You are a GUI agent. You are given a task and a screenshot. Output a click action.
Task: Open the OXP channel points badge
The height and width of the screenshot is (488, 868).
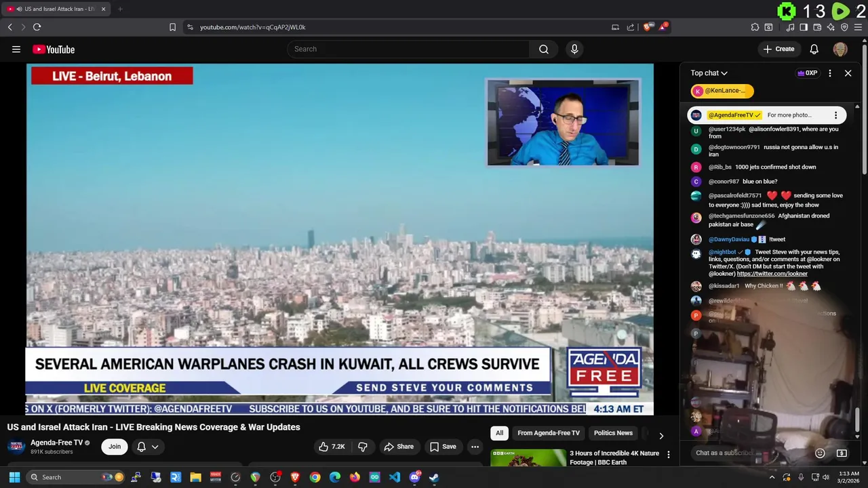(x=807, y=73)
